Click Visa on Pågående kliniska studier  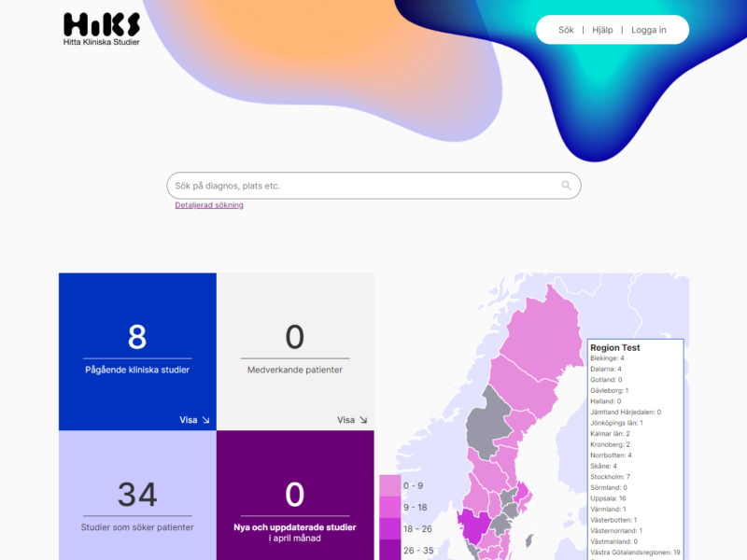coord(189,420)
